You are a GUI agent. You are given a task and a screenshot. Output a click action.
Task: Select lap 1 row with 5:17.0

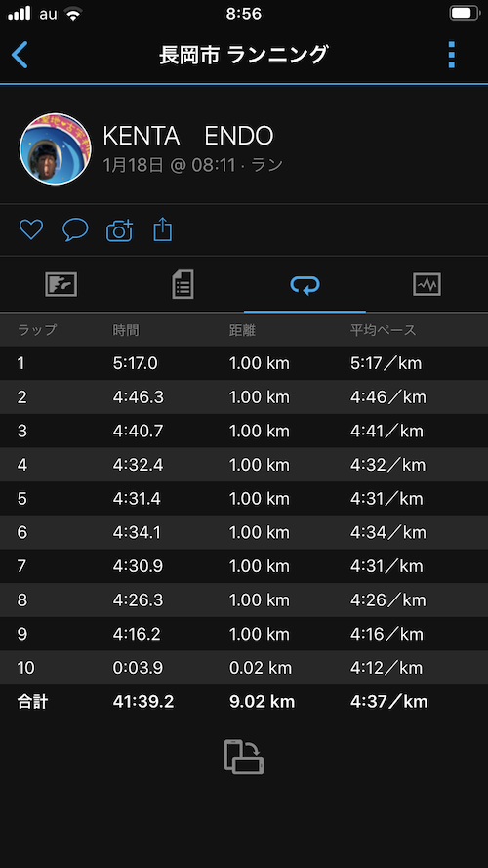click(244, 363)
